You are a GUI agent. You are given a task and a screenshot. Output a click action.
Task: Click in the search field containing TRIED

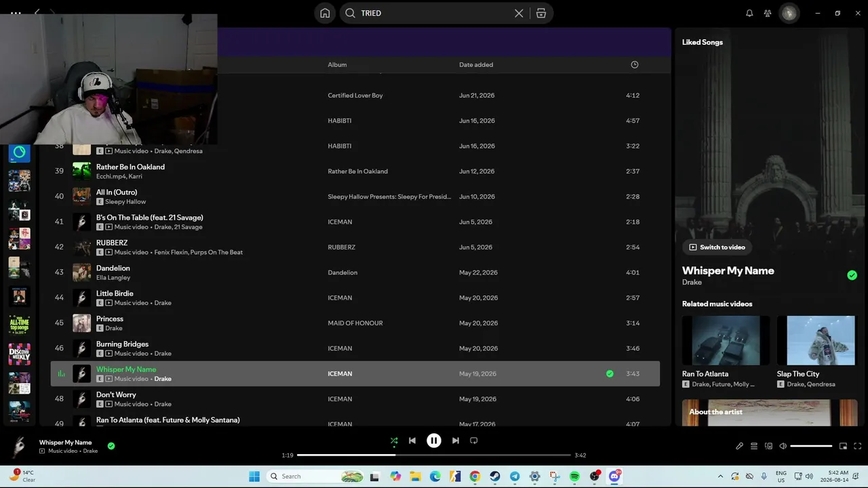coord(434,13)
